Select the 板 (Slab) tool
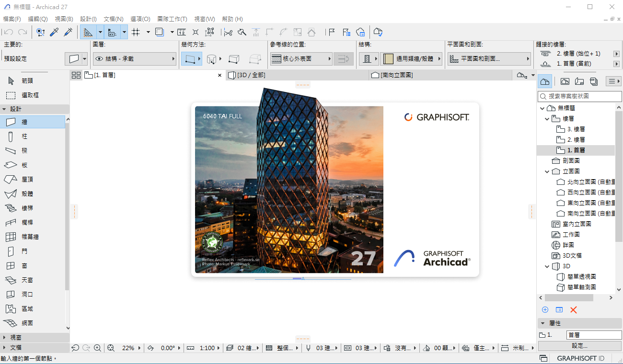The height and width of the screenshot is (364, 623). (x=33, y=165)
